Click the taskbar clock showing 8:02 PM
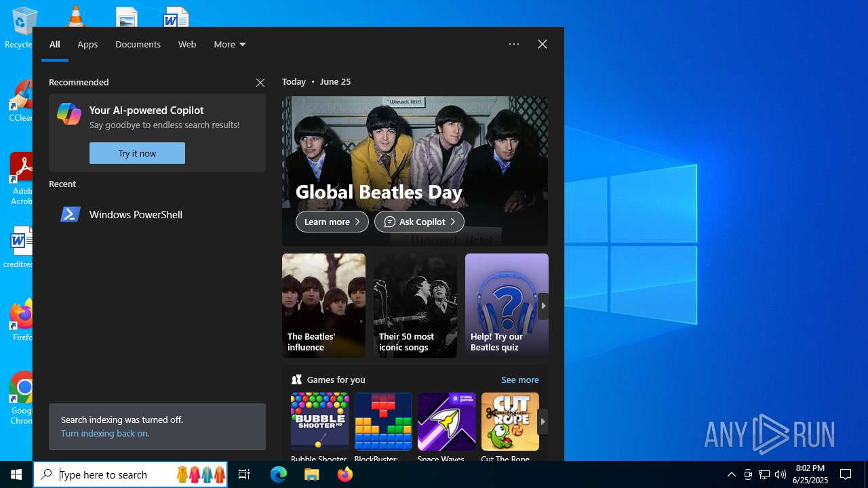 810,474
